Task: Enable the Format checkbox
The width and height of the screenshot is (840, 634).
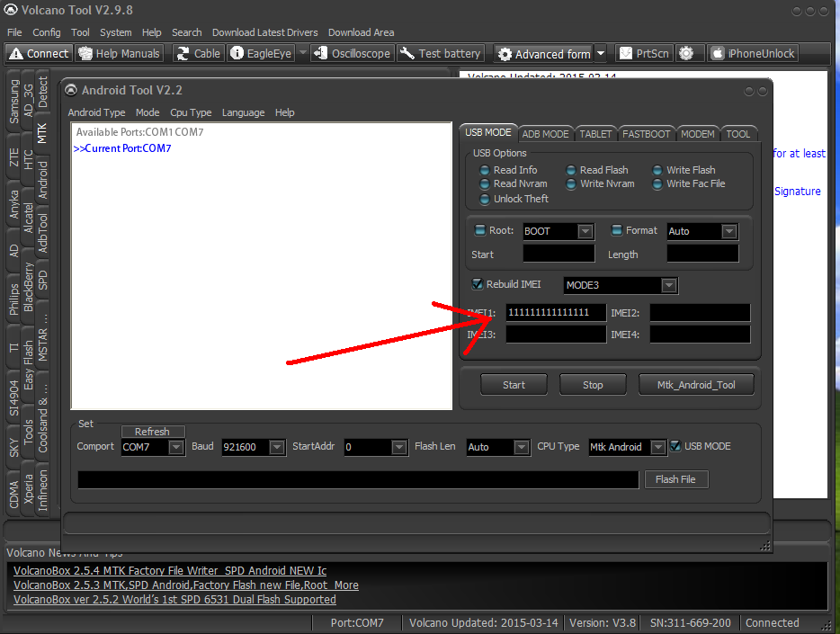Action: [617, 230]
